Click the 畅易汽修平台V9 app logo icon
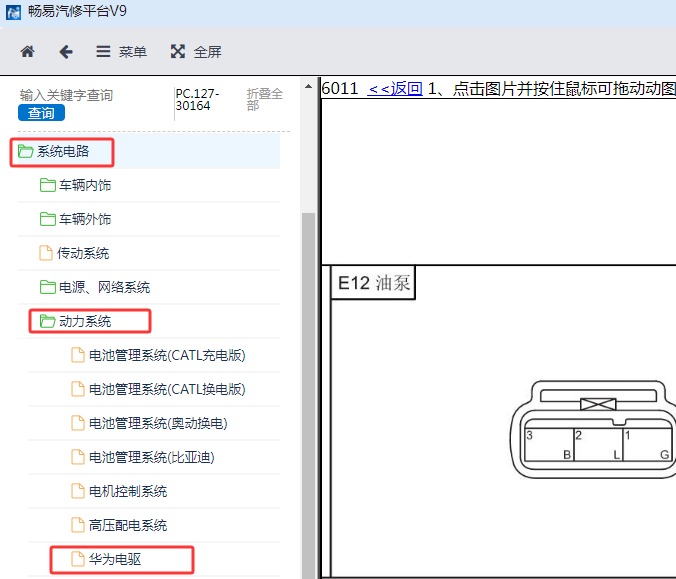This screenshot has width=676, height=579. coord(13,12)
